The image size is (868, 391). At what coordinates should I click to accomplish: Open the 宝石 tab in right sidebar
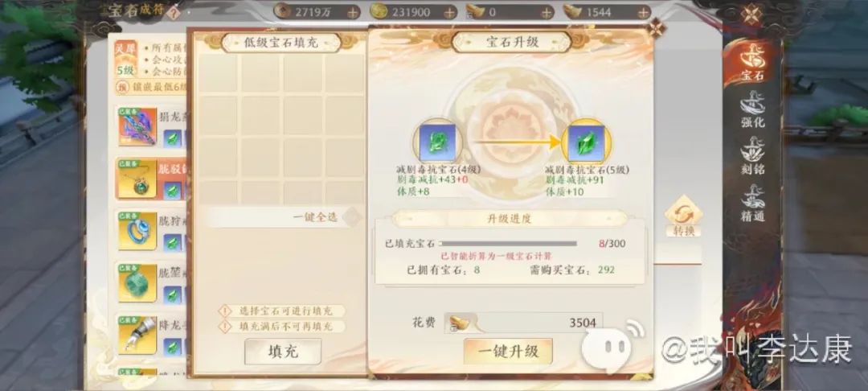pyautogui.click(x=751, y=61)
